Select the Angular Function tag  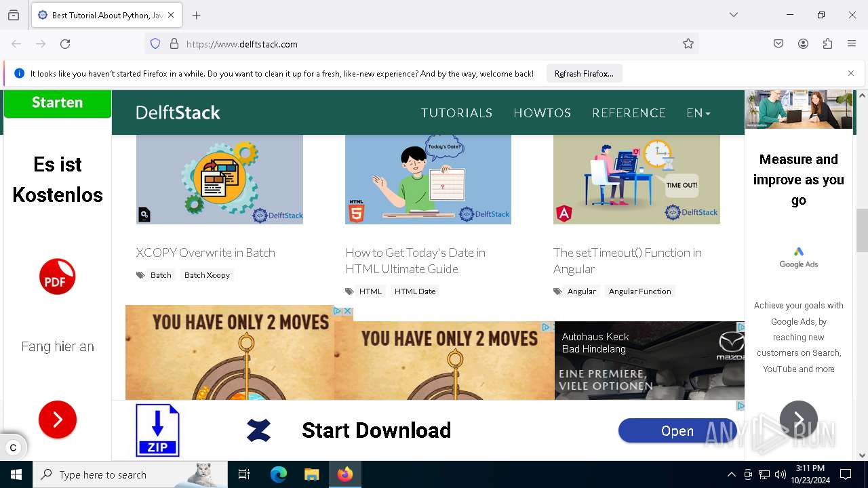point(640,291)
